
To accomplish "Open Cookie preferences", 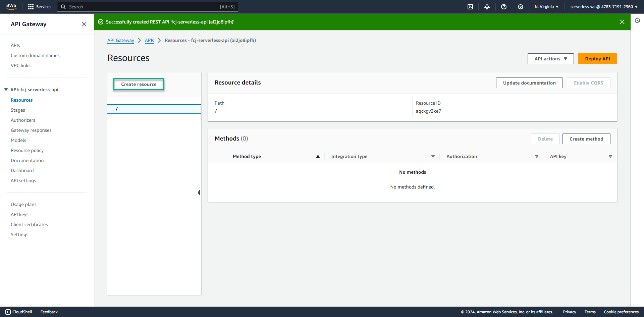I will click(x=621, y=312).
